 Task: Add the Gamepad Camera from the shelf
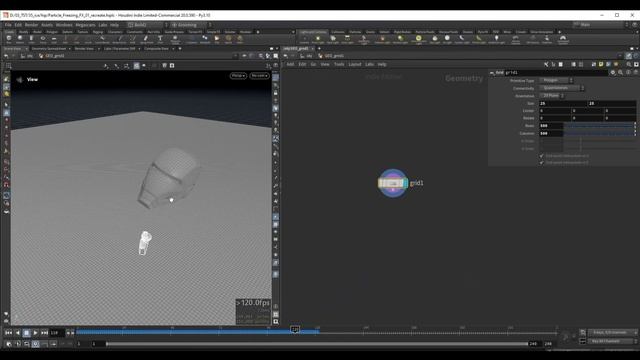pos(563,39)
